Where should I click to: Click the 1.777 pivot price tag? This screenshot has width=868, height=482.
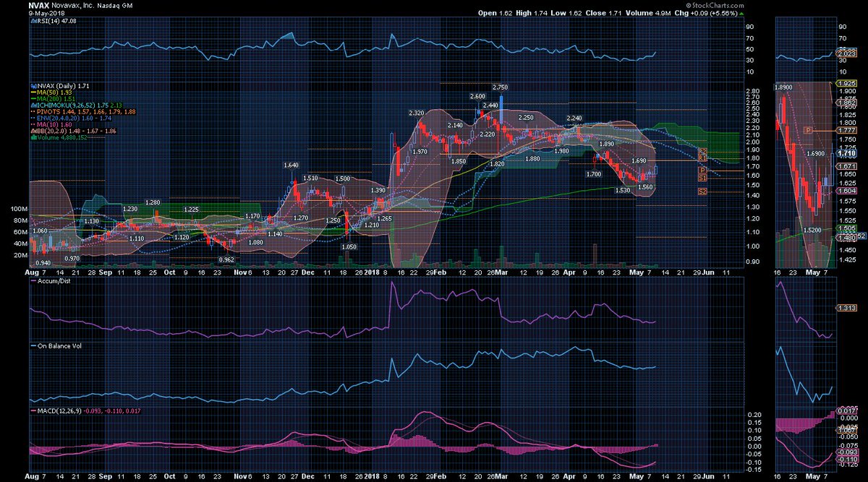(x=846, y=130)
